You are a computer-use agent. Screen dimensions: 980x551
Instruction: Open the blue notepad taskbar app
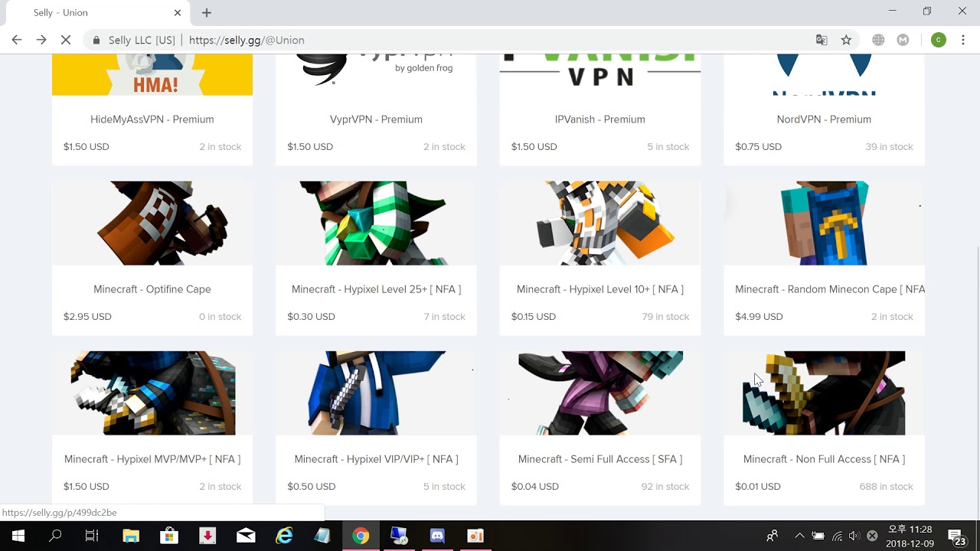(x=322, y=536)
